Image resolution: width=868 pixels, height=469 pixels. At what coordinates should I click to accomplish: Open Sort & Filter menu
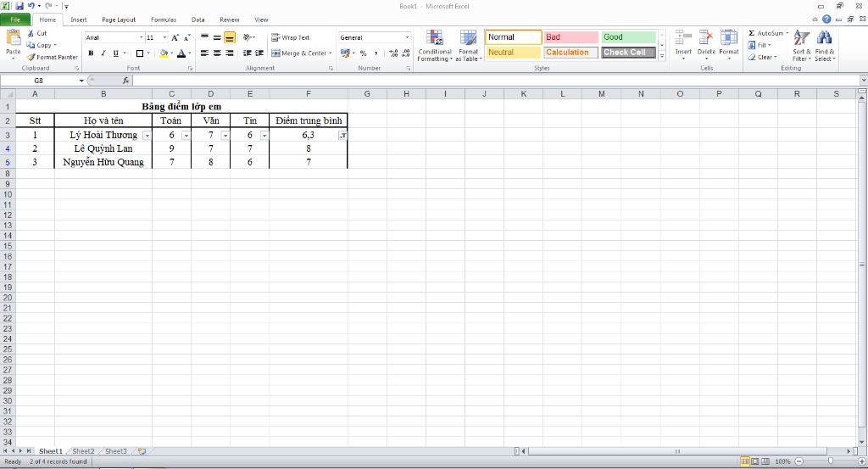[x=801, y=46]
